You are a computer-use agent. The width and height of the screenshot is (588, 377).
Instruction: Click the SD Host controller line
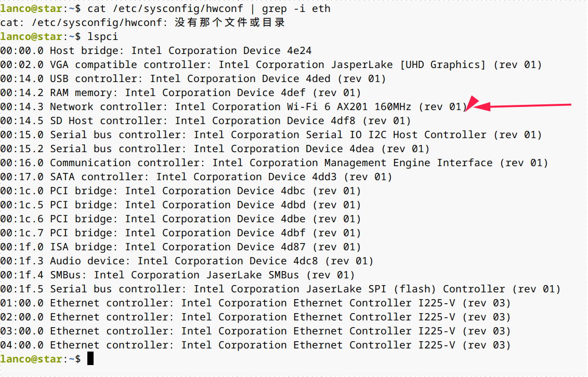pyautogui.click(x=205, y=121)
